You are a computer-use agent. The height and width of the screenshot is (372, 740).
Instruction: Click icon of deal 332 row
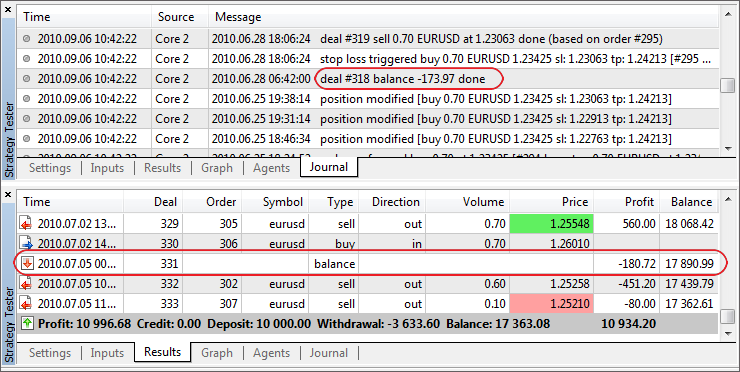pos(26,284)
